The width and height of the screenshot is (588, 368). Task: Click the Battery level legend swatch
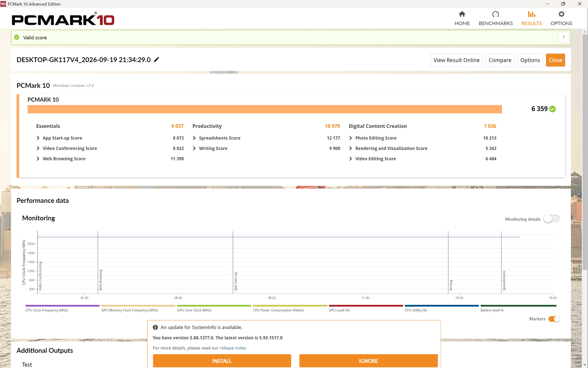point(518,306)
